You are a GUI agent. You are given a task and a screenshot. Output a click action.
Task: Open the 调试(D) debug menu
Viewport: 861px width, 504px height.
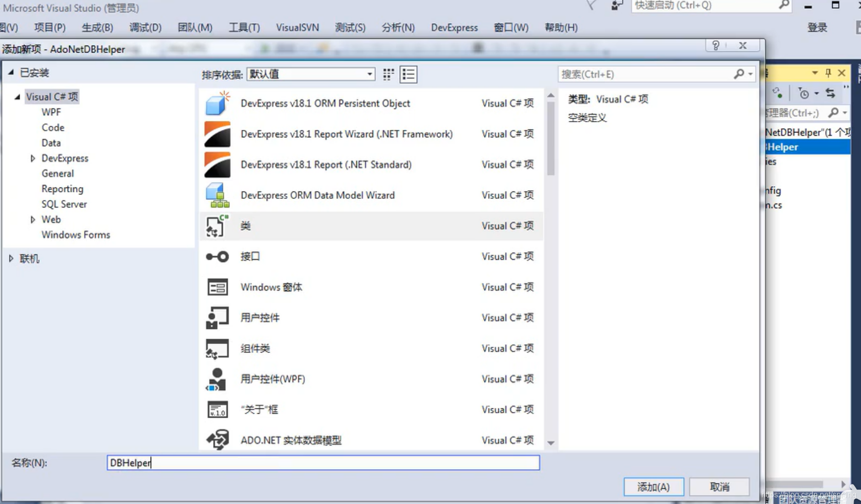(x=145, y=27)
